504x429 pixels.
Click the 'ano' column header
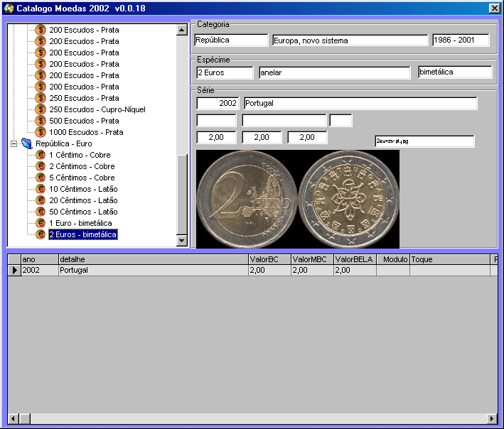(40, 259)
